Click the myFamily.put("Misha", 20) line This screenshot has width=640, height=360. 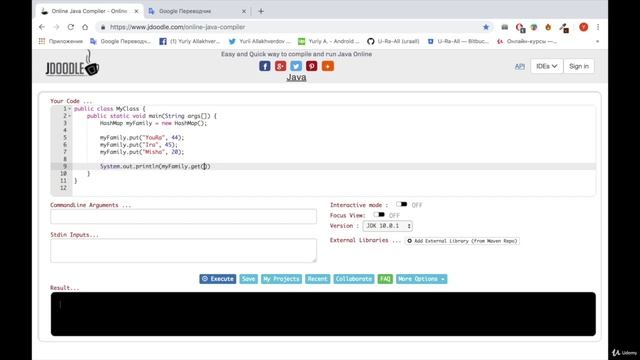tap(142, 152)
